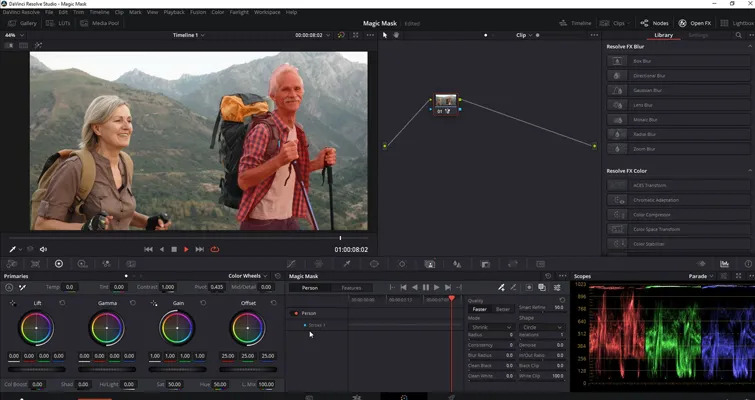Open the Shape dropdown showing Circle
The image size is (755, 400).
pos(542,326)
